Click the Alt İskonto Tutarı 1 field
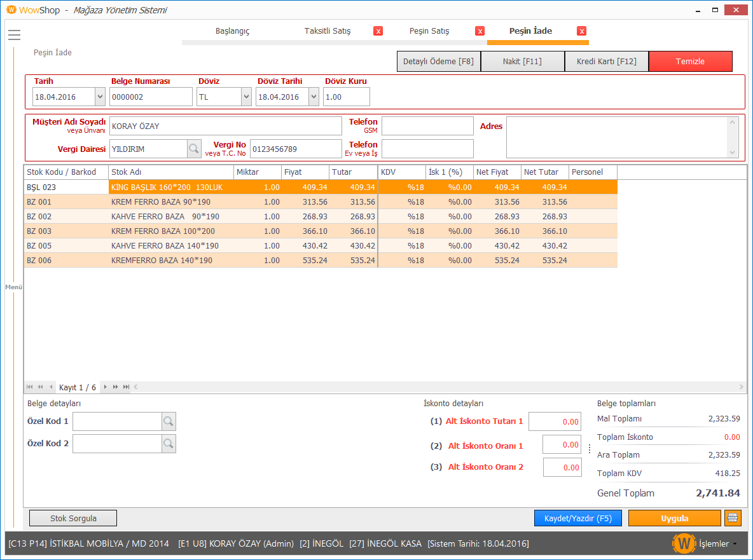The width and height of the screenshot is (753, 560). (x=555, y=421)
